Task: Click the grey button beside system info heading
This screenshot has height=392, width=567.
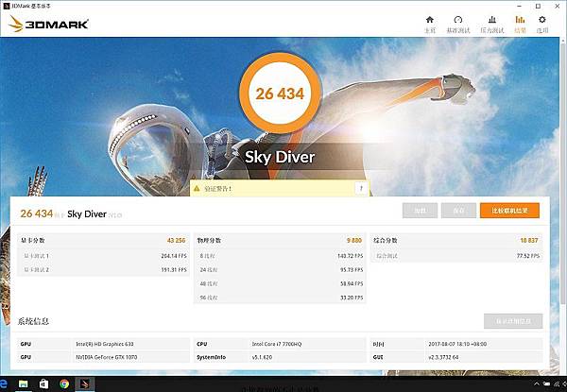Action: coord(513,321)
